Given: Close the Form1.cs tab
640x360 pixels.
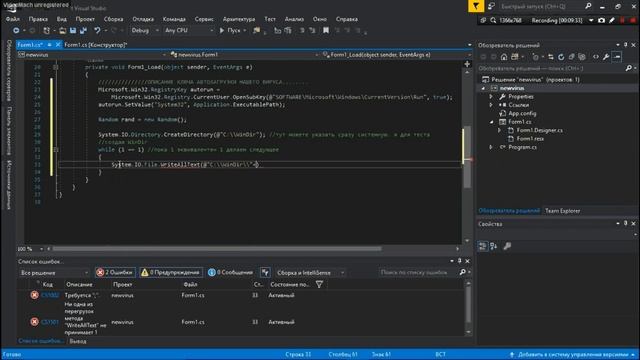Looking at the screenshot, I should click(x=58, y=45).
